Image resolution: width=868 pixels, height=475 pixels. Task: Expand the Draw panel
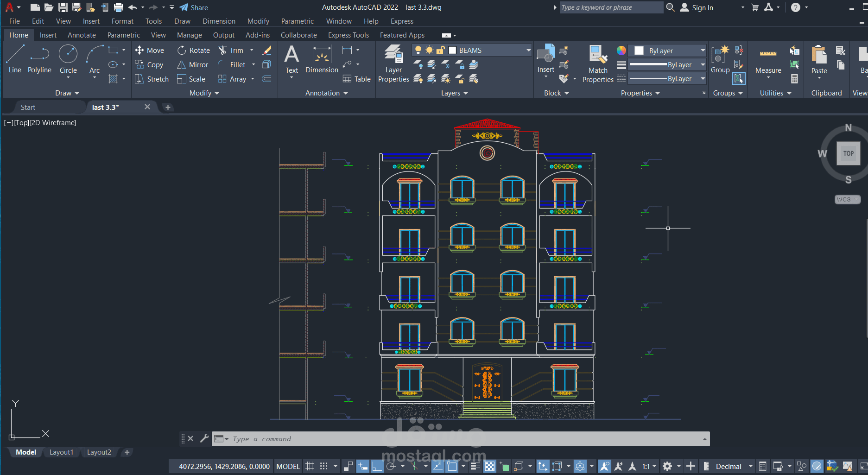point(67,93)
